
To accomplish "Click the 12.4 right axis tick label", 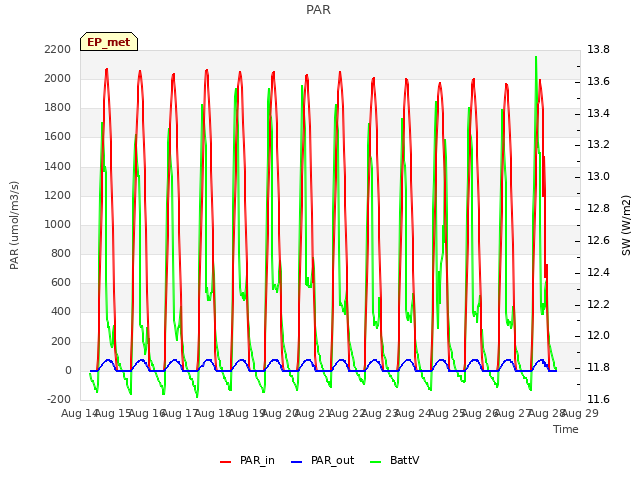I will pos(598,272).
